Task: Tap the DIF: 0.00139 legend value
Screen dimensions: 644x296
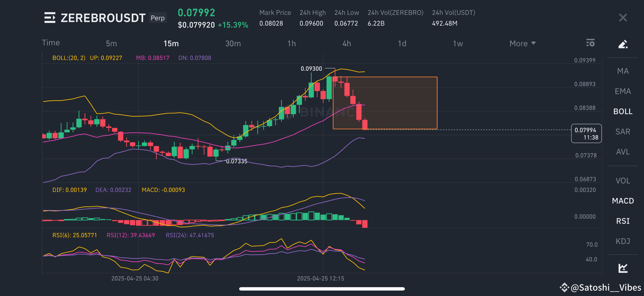Action: pyautogui.click(x=69, y=190)
